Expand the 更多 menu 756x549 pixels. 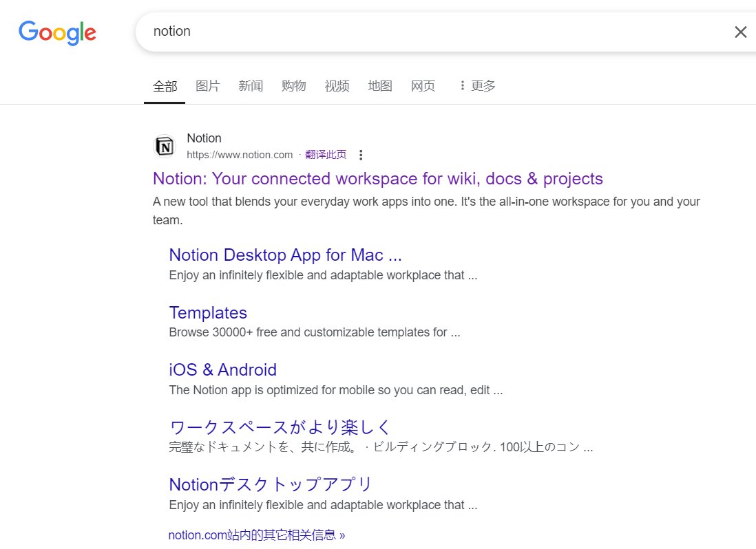tap(478, 86)
